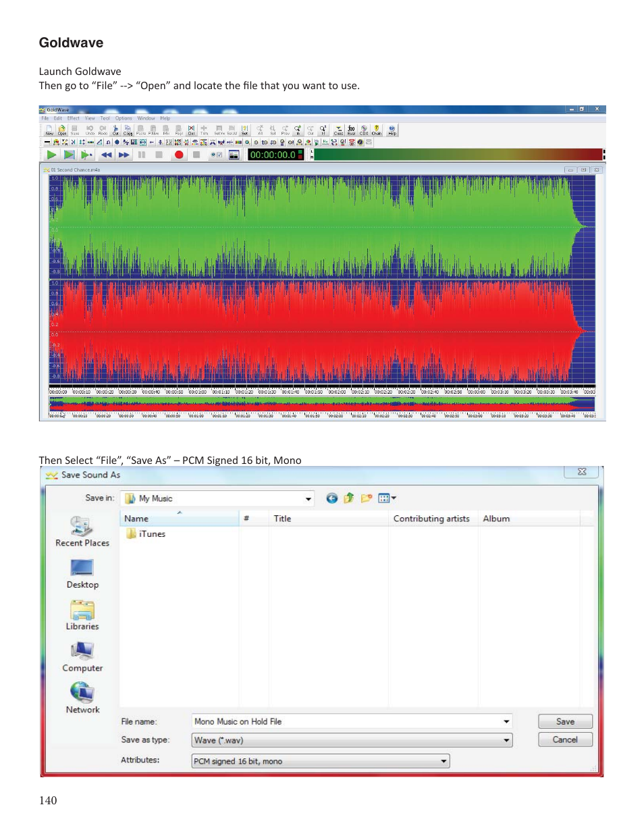Click the Mix toolbar icon

coord(166,130)
